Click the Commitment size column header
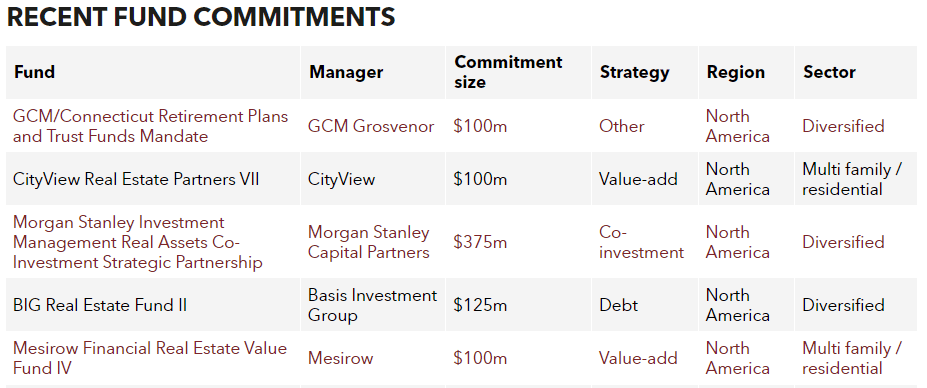 click(508, 72)
